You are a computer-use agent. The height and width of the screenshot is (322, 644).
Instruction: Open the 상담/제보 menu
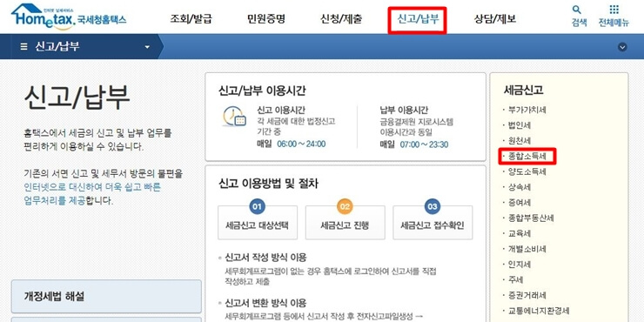pos(495,18)
